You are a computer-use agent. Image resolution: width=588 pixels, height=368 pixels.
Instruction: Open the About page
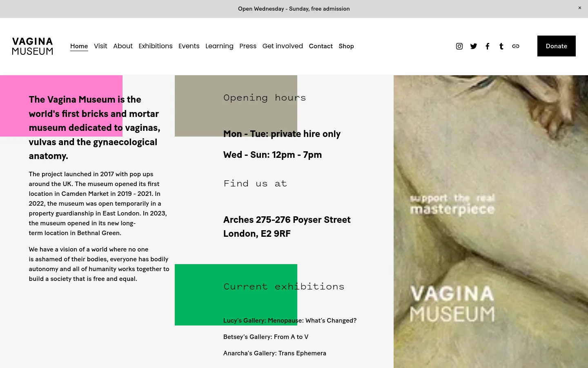coord(123,46)
